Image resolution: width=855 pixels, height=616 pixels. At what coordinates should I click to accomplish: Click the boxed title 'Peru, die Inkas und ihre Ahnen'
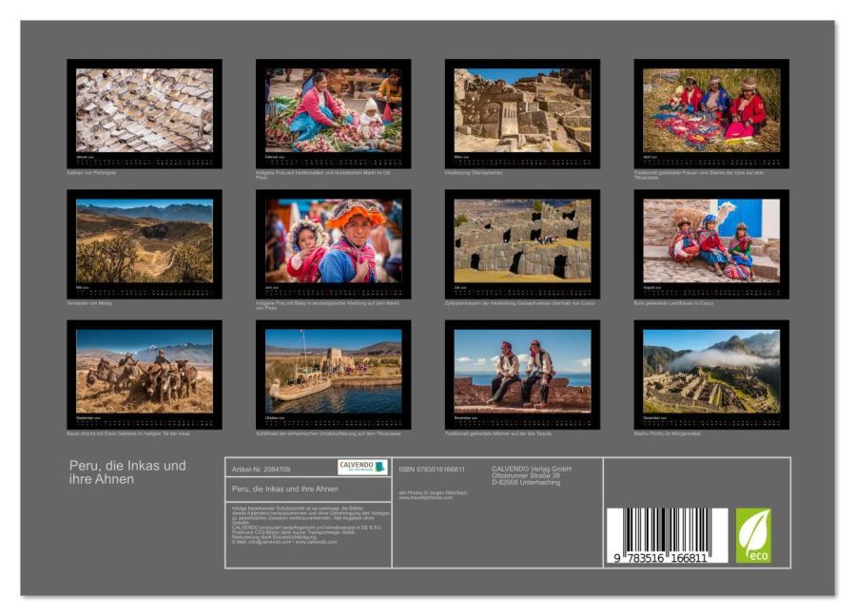pyautogui.click(x=285, y=489)
